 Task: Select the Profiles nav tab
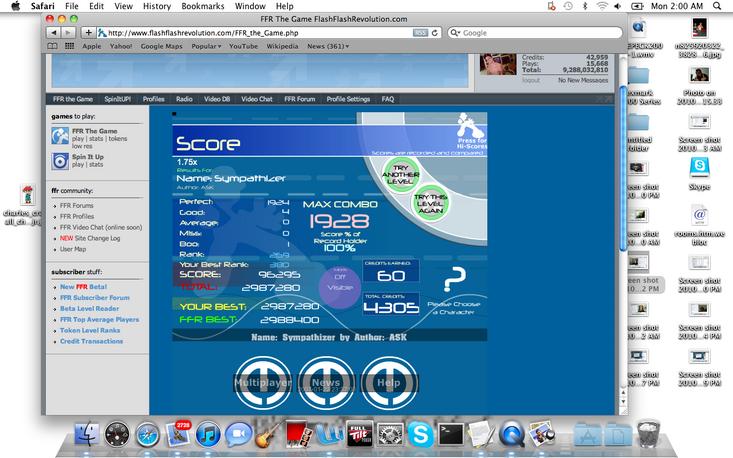point(154,99)
